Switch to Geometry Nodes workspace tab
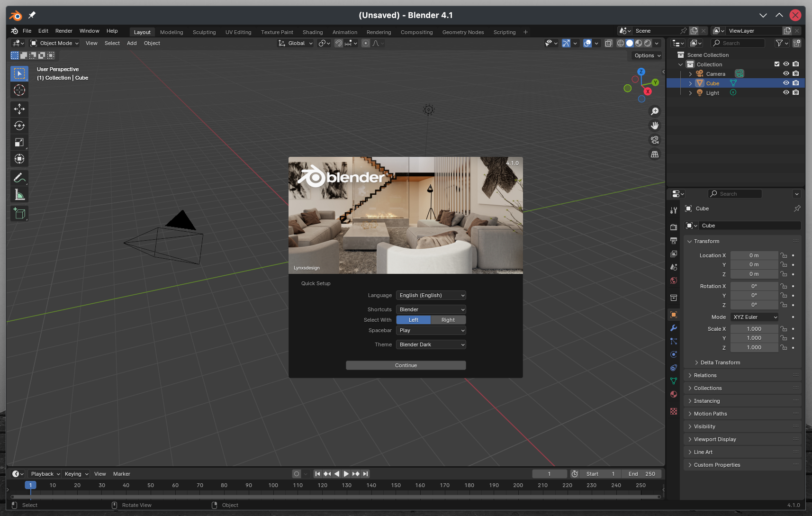 pos(463,32)
